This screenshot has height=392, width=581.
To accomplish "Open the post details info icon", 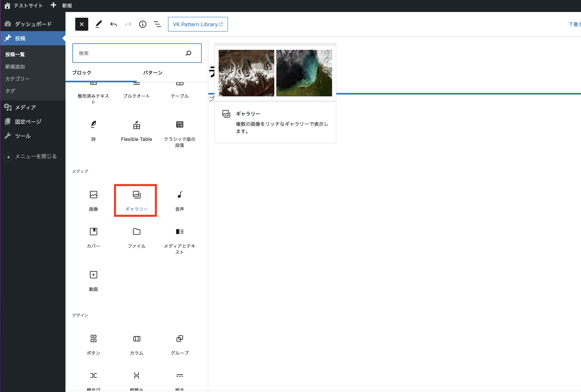I will coord(143,24).
